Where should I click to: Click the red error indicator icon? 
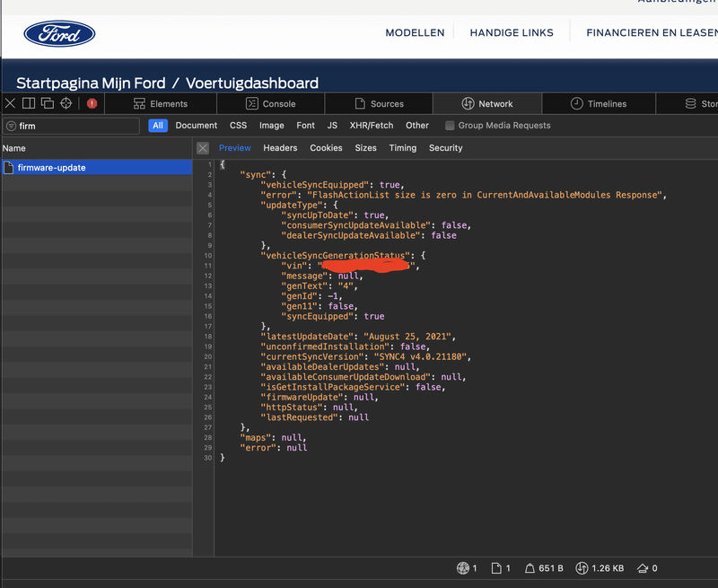pyautogui.click(x=92, y=103)
